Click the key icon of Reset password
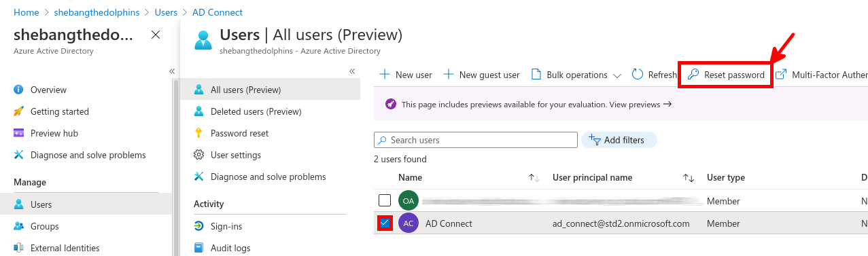868x256 pixels. (693, 75)
